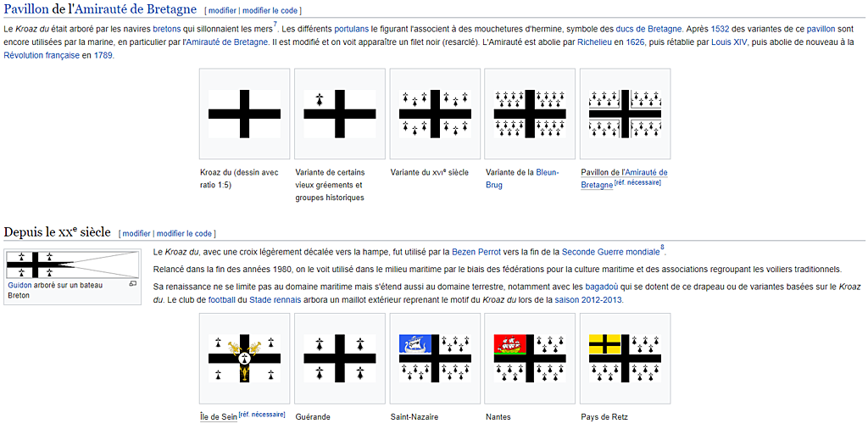This screenshot has height=446, width=868.
Task: Open the 'Variante du XVIe siècle' flag image
Action: click(x=435, y=114)
